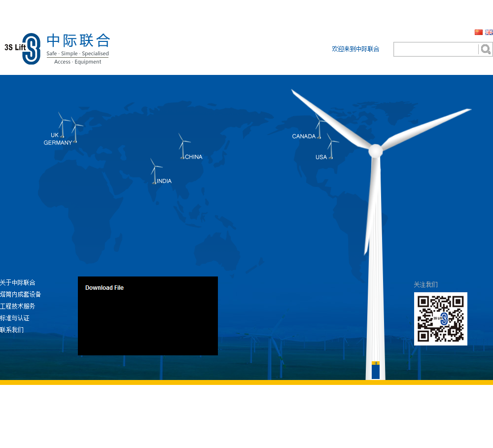This screenshot has height=448, width=493.
Task: Click the 关注我们 heading text
Action: click(426, 284)
